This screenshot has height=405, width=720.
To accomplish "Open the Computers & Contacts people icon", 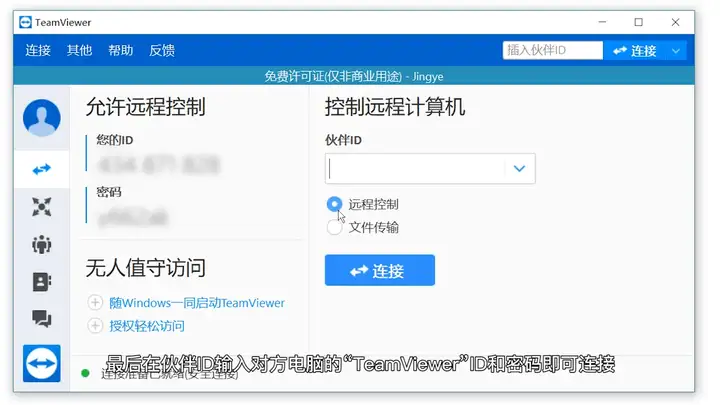I will click(42, 244).
